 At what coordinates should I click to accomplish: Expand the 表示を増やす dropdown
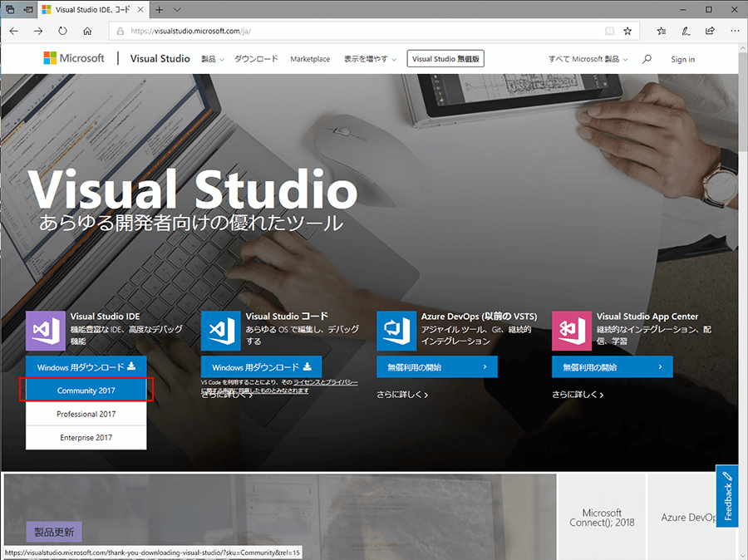370,59
